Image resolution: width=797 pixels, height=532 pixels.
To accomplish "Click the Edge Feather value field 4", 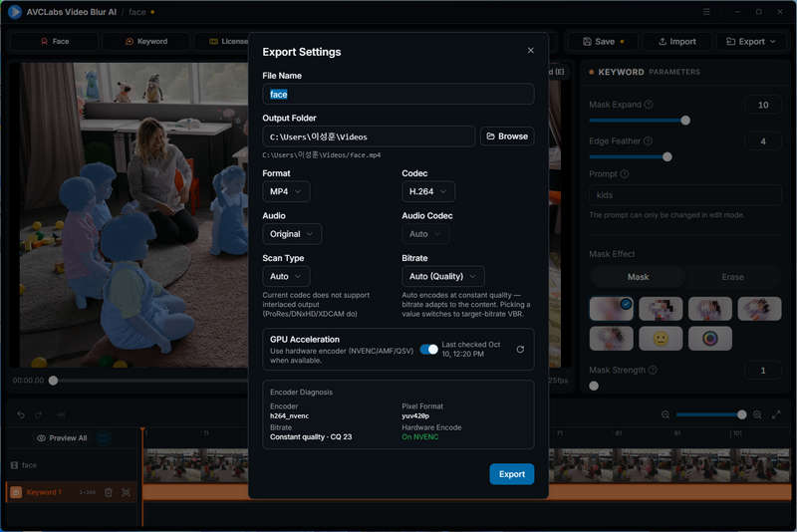I will click(x=763, y=141).
